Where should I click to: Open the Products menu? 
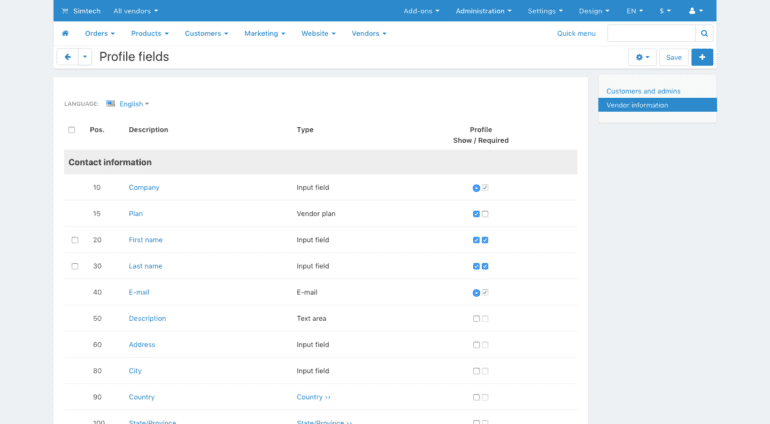(x=150, y=33)
